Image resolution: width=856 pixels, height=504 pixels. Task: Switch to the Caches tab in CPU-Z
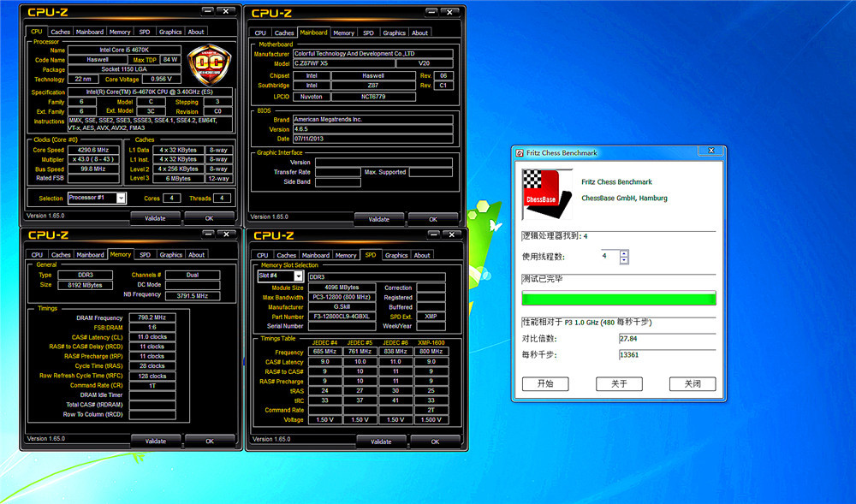(x=60, y=31)
